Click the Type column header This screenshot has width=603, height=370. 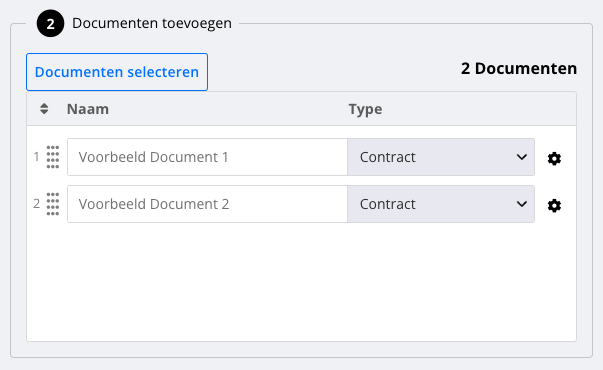point(365,109)
